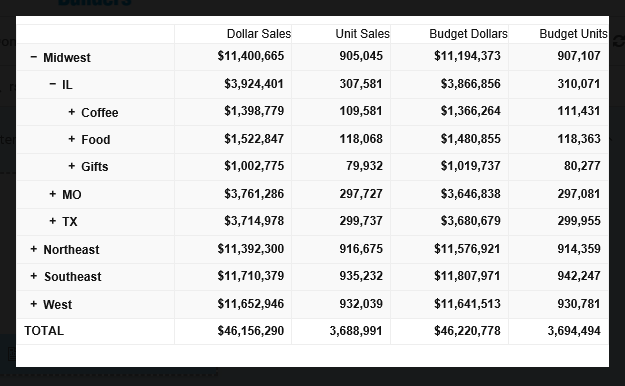Click the refresh icon behind the dialog
Image resolution: width=625 pixels, height=386 pixels.
click(617, 41)
